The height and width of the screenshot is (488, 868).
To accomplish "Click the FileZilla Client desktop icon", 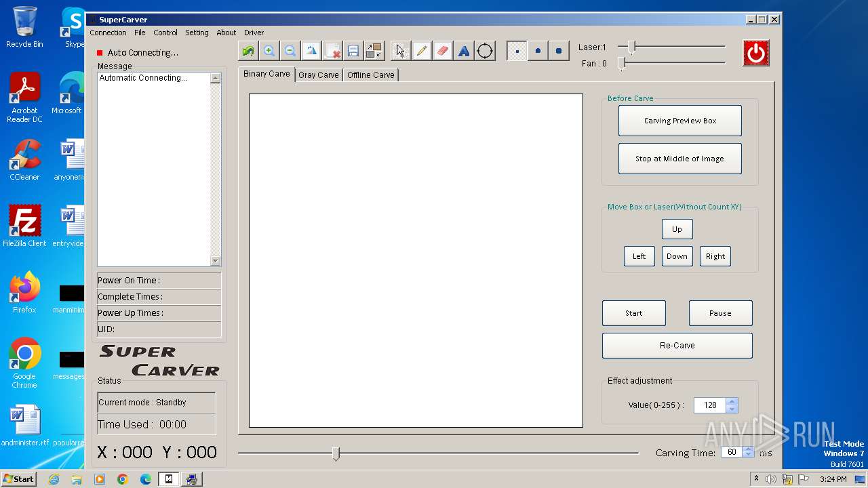I will (x=24, y=226).
